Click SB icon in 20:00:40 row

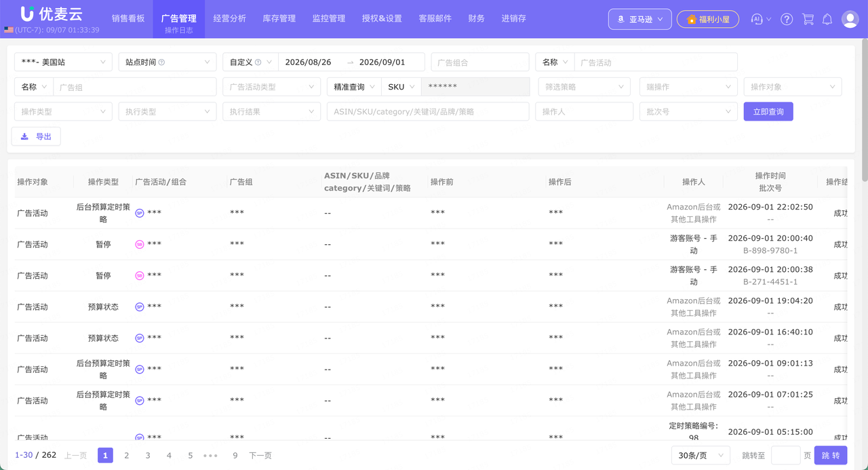click(140, 244)
